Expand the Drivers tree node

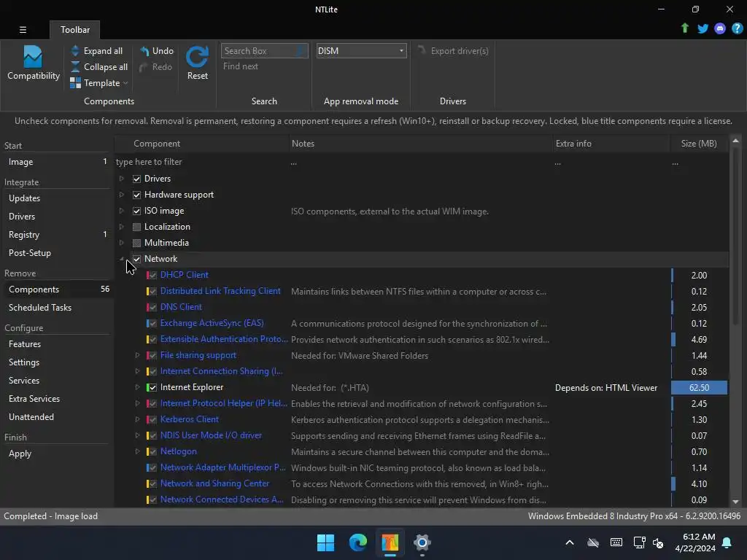point(122,179)
